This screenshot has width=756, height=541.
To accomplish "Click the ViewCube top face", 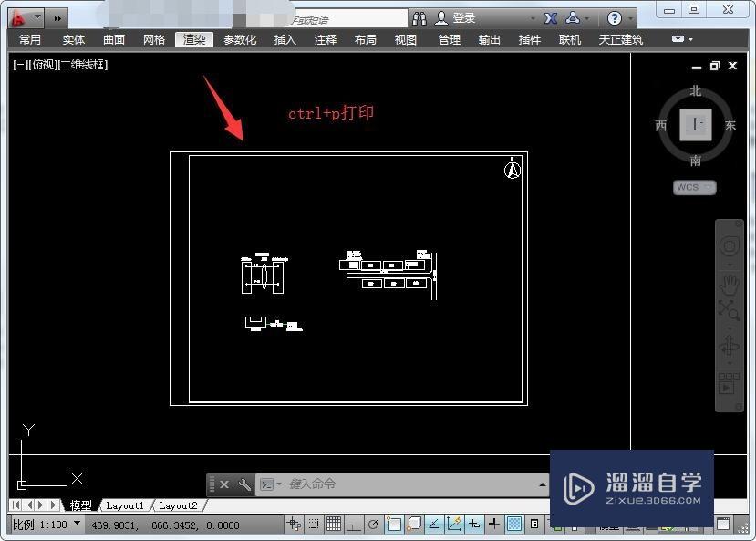I will pos(695,125).
